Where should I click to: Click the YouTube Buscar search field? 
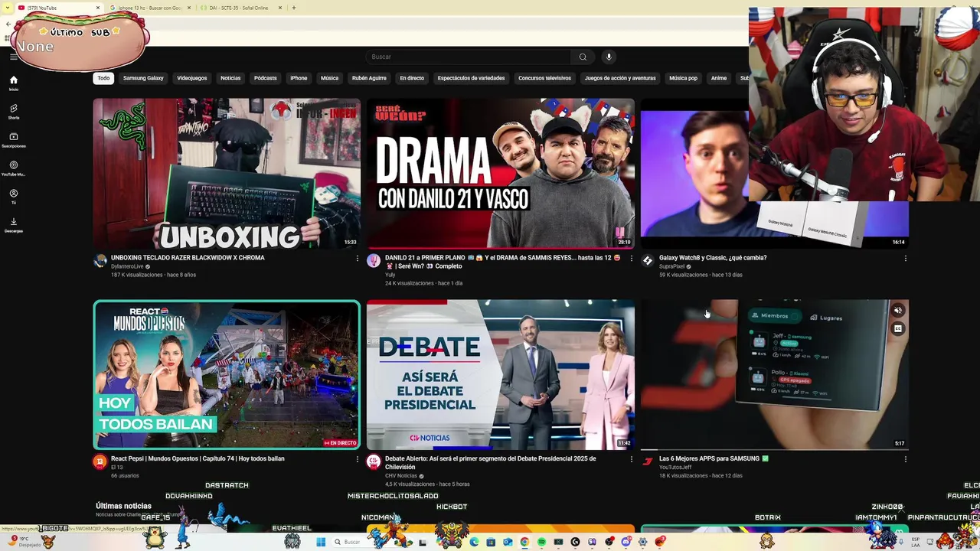pyautogui.click(x=469, y=57)
